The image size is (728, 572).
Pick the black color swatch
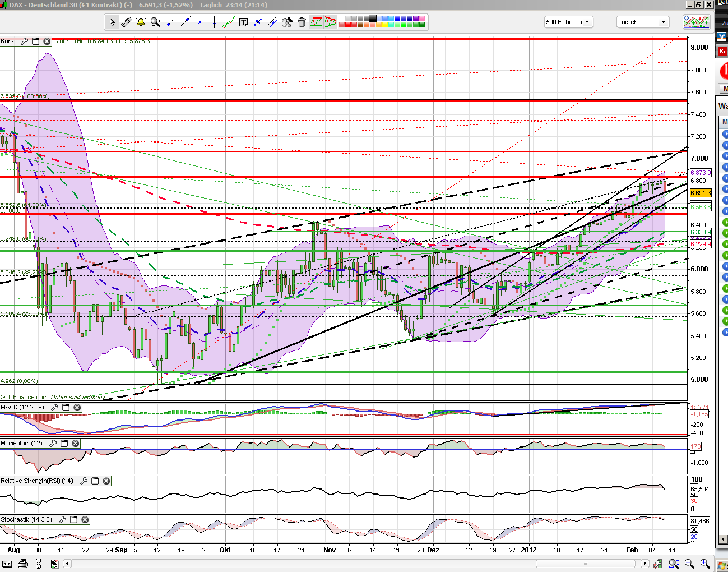[373, 19]
